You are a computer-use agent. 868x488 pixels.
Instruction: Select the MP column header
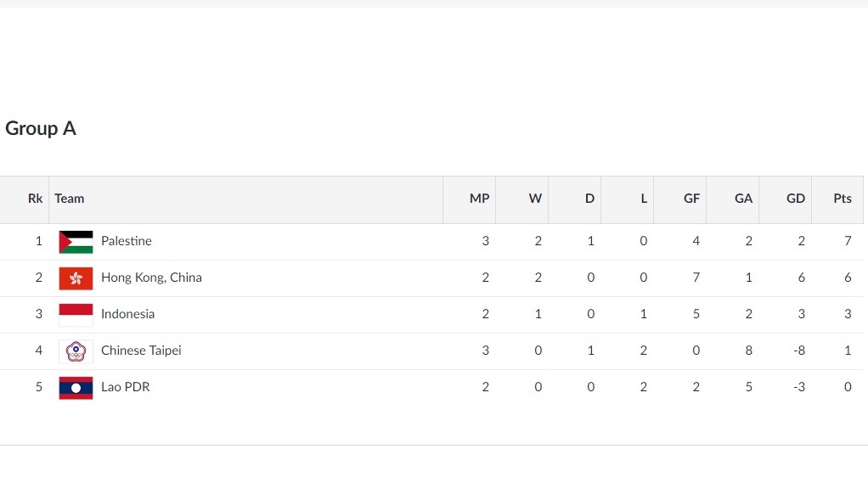click(x=479, y=199)
